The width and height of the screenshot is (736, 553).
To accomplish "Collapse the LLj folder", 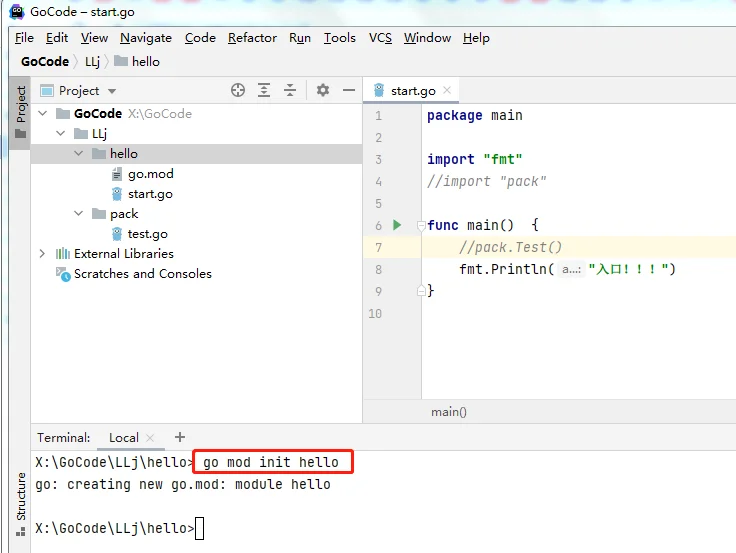I will 61,133.
